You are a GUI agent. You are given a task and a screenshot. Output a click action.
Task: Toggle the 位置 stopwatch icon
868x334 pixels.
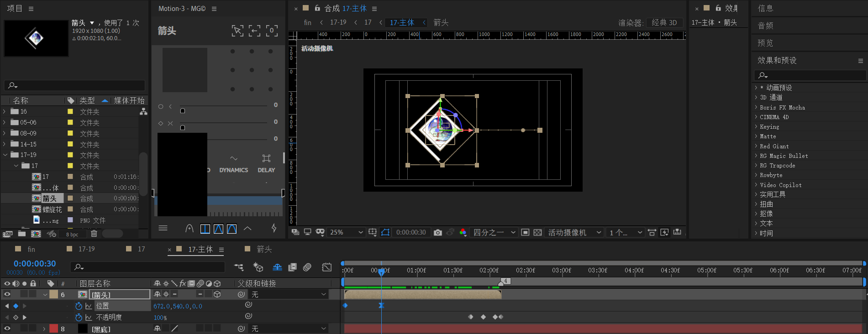point(79,306)
